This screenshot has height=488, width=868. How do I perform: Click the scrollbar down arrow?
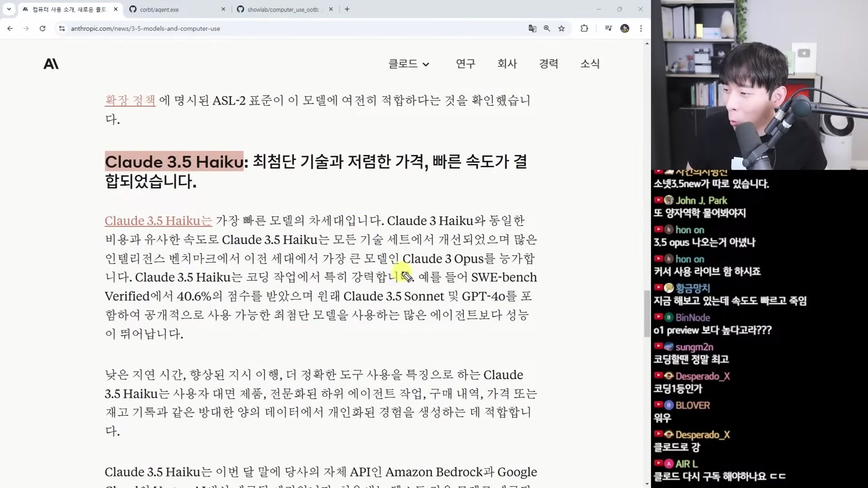(647, 483)
